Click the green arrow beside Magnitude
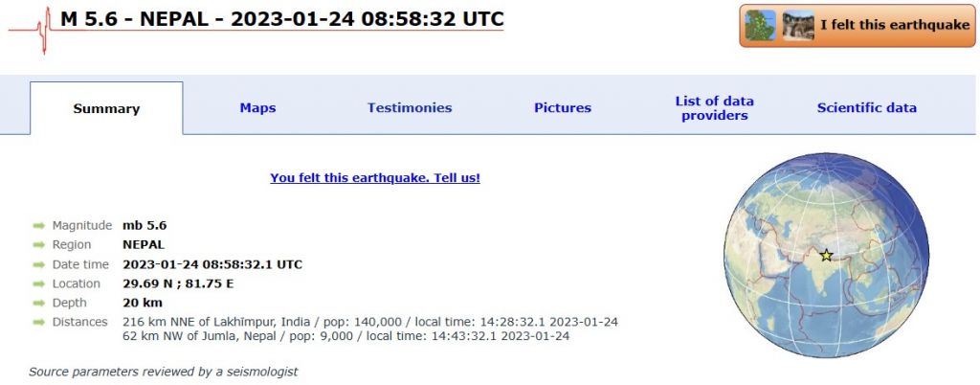 [x=38, y=226]
